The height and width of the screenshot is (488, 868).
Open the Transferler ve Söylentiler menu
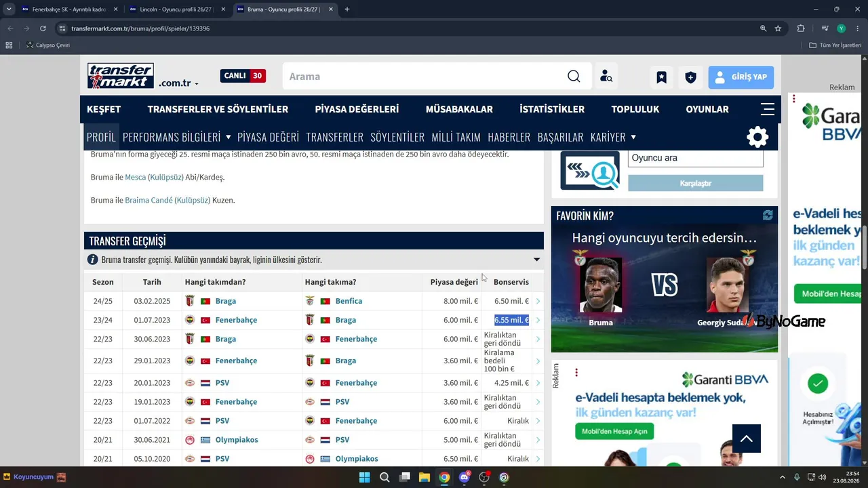coord(218,109)
